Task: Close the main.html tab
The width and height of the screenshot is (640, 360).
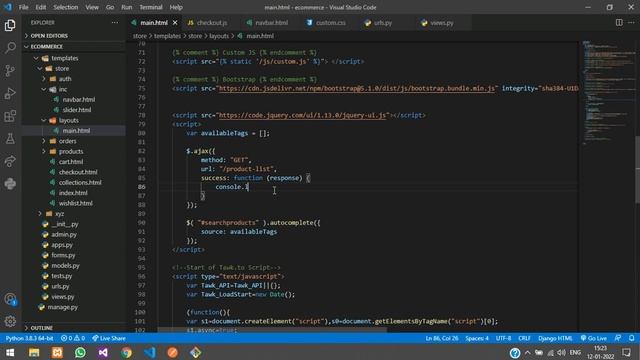Action: point(175,23)
